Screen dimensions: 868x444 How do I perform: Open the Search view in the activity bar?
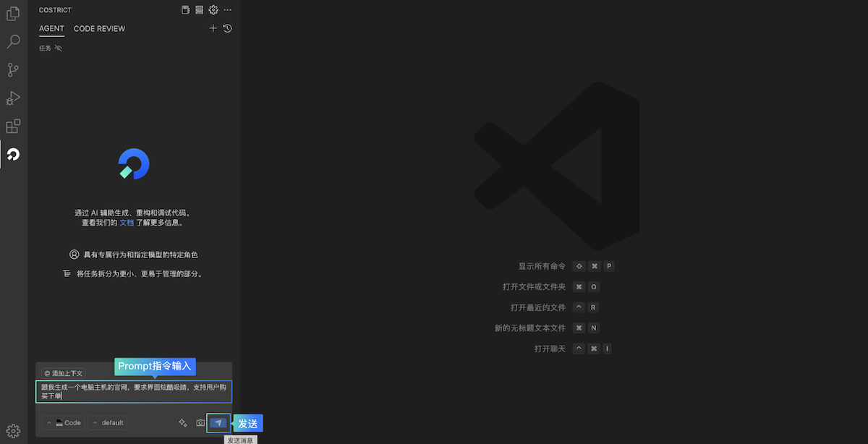(13, 41)
